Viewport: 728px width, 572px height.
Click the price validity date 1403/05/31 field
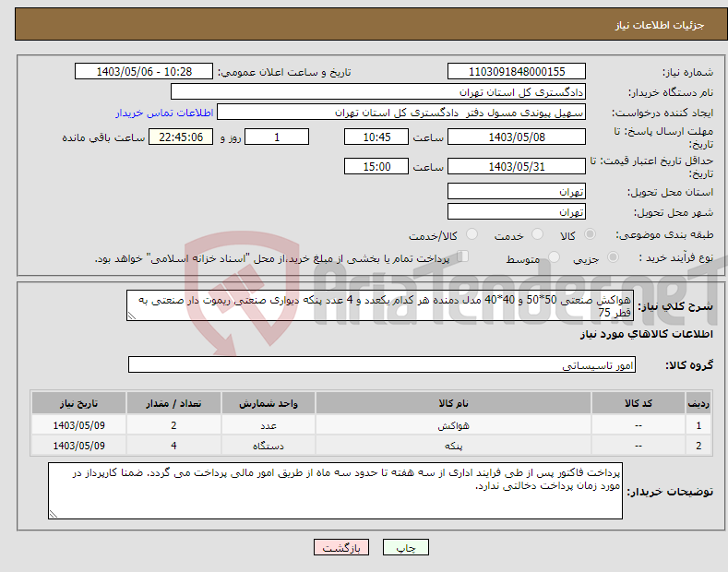click(x=517, y=166)
